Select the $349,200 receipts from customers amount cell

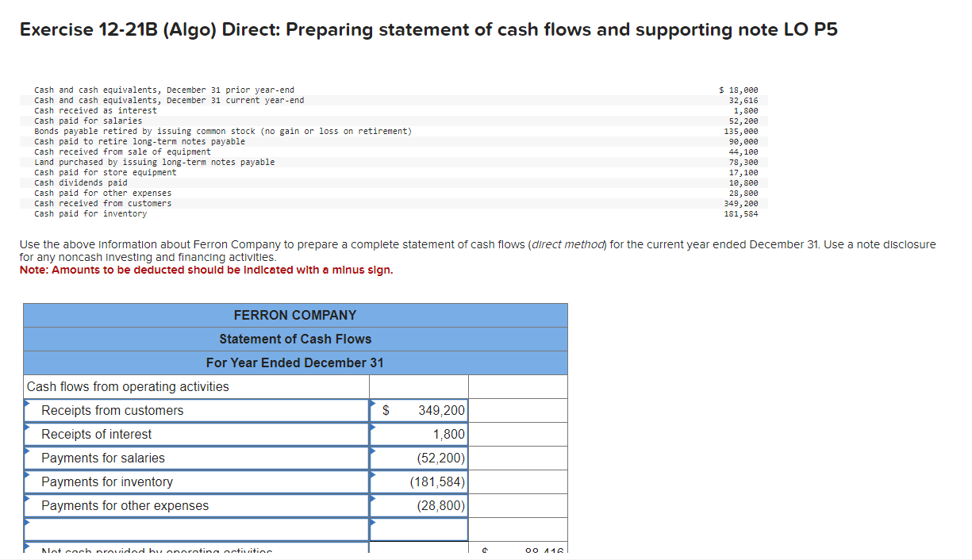click(x=418, y=410)
